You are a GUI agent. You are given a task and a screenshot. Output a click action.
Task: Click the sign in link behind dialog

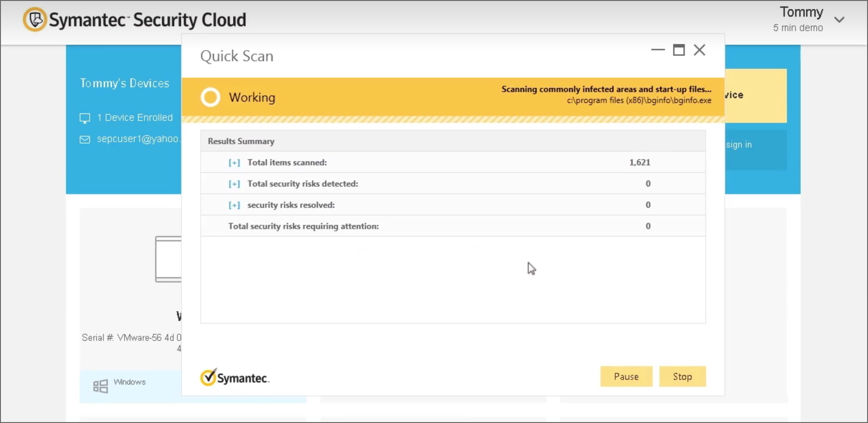tap(739, 145)
